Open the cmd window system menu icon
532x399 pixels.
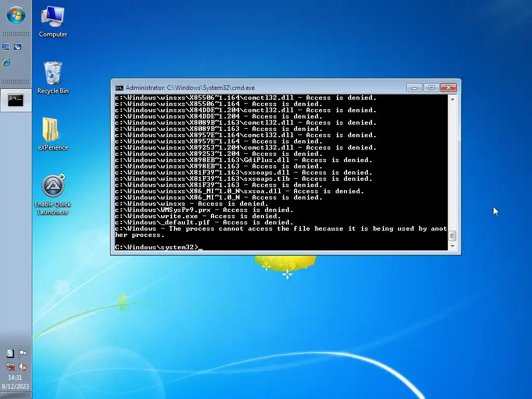click(119, 88)
